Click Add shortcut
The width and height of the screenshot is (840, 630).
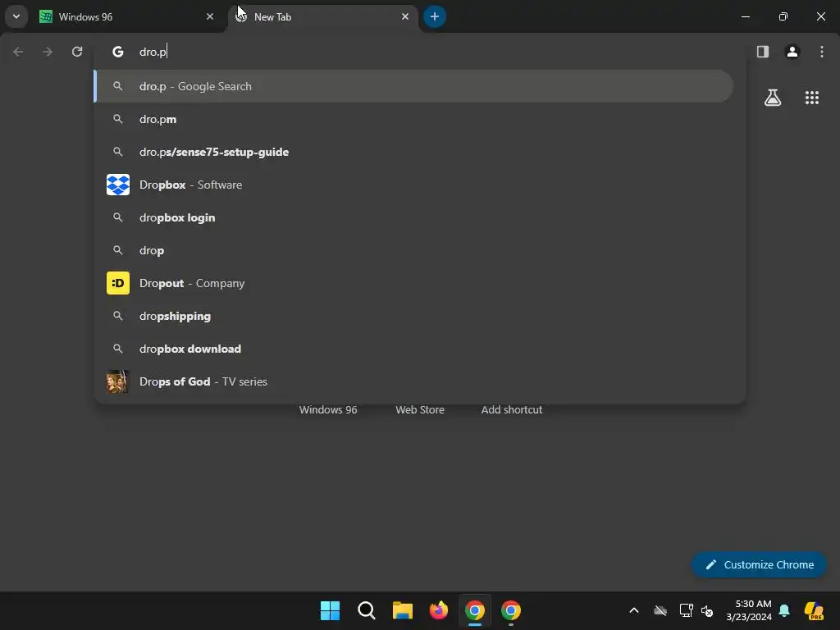pos(512,410)
